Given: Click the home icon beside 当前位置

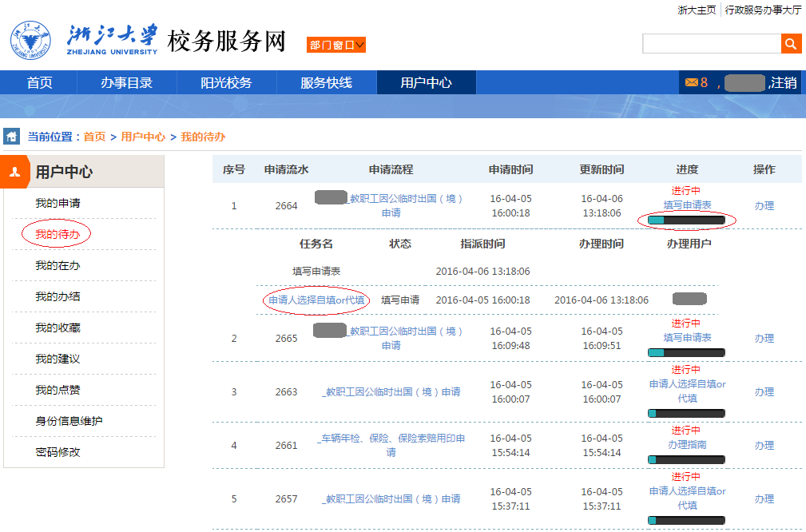Looking at the screenshot, I should [12, 137].
